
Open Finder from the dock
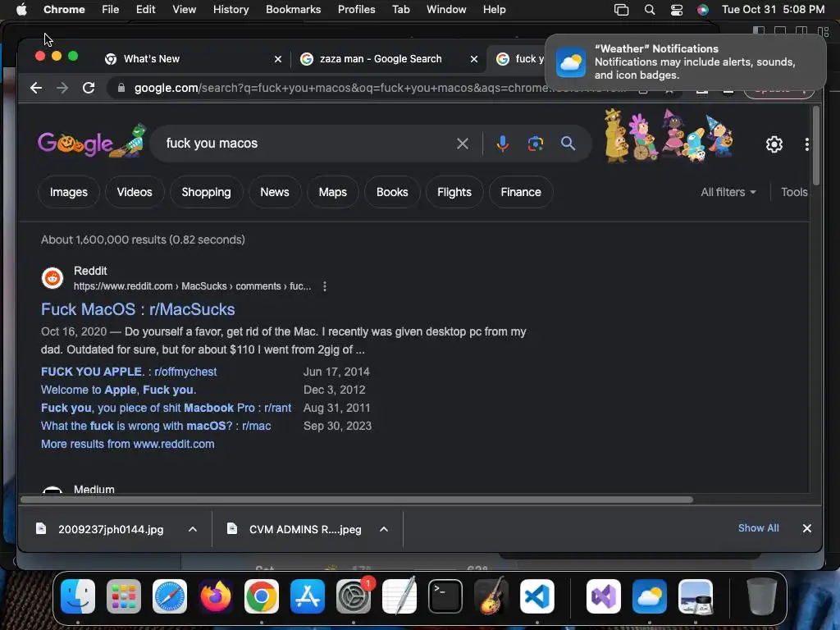point(78,596)
